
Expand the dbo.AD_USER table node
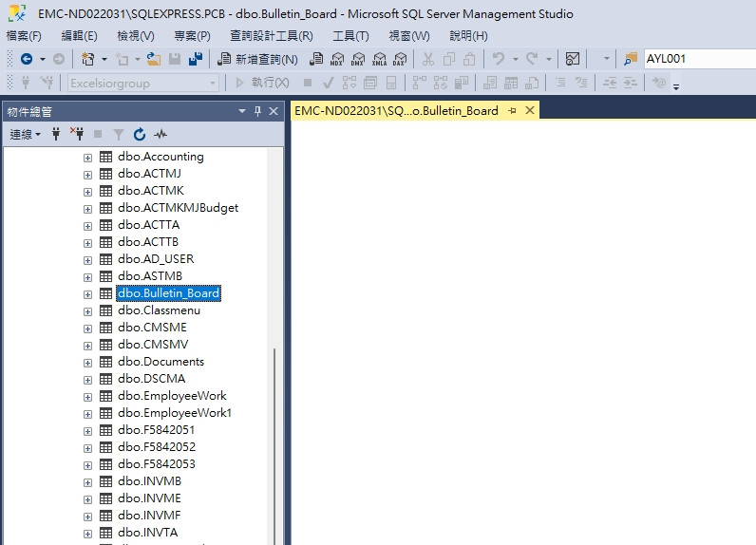87,260
